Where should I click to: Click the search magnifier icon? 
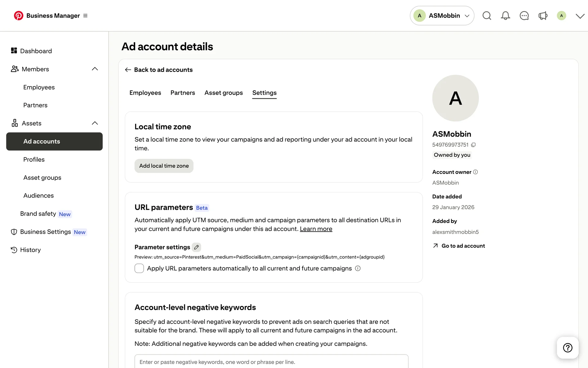coord(487,16)
